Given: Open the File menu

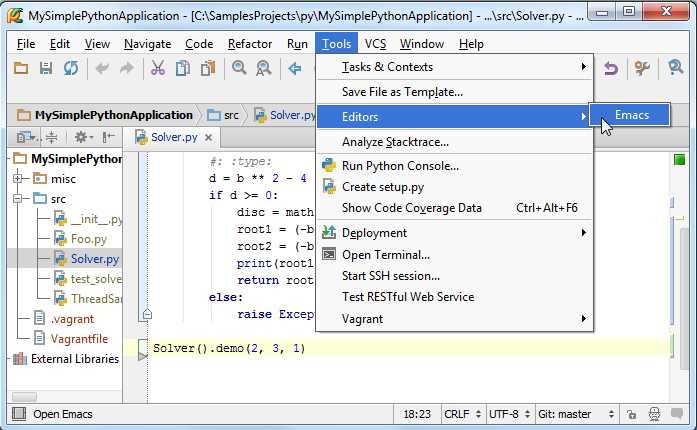Looking at the screenshot, I should [x=26, y=44].
